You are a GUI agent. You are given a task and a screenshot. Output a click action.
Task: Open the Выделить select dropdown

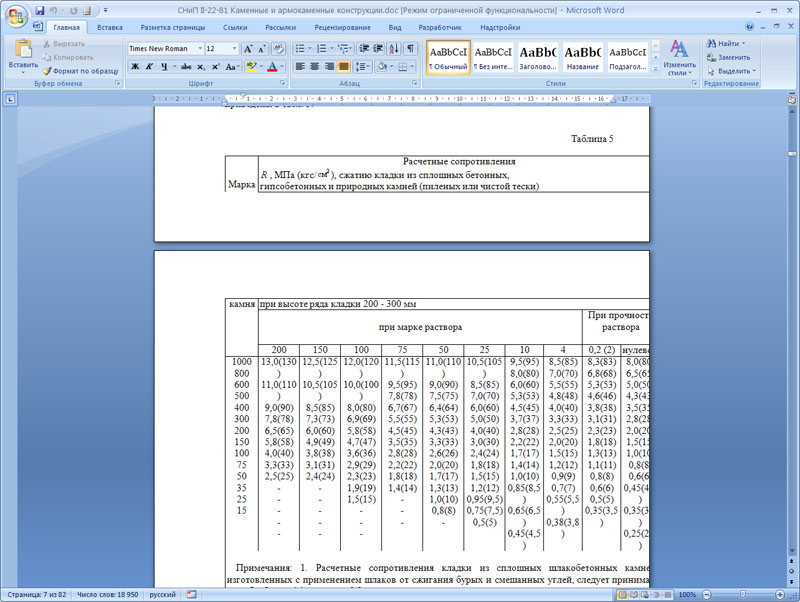tap(732, 71)
